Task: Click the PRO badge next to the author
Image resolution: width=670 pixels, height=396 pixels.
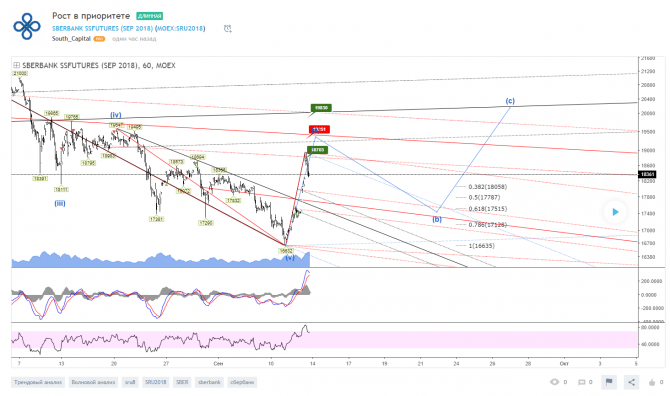Action: click(x=99, y=39)
